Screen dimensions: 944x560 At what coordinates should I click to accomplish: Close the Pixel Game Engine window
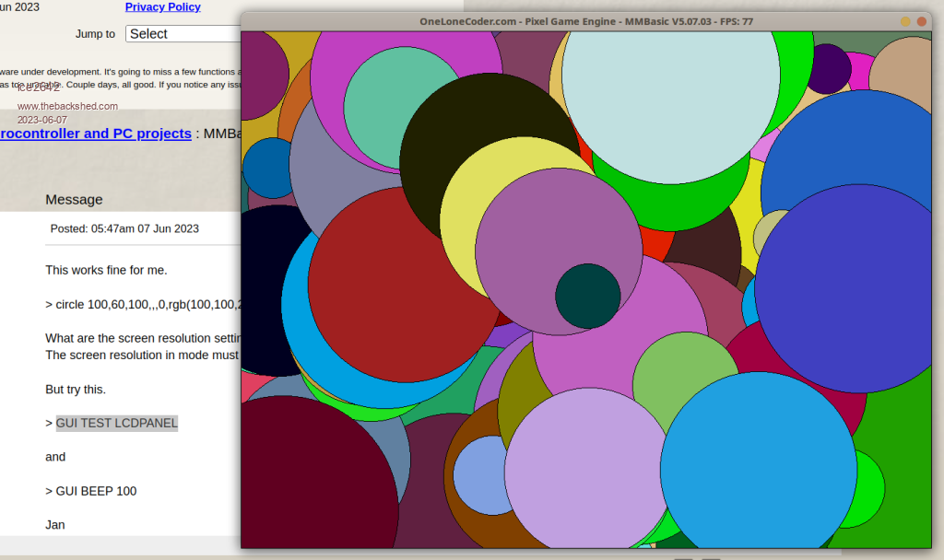[x=921, y=21]
